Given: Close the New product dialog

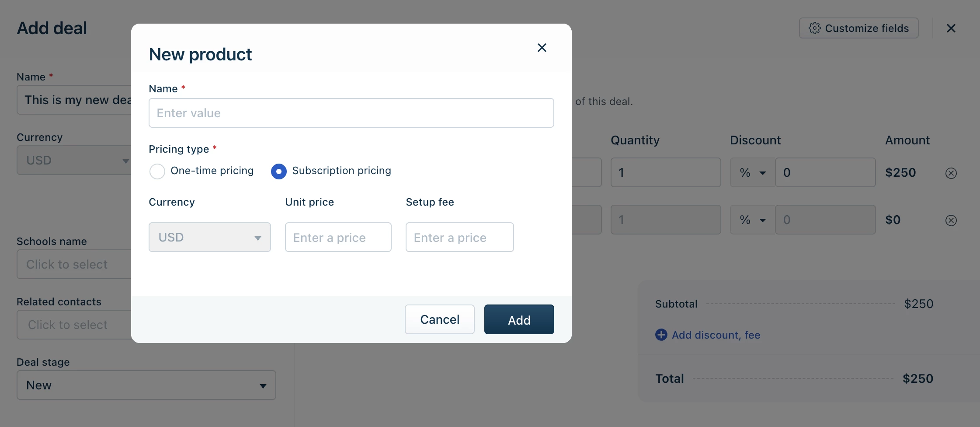Looking at the screenshot, I should 542,48.
